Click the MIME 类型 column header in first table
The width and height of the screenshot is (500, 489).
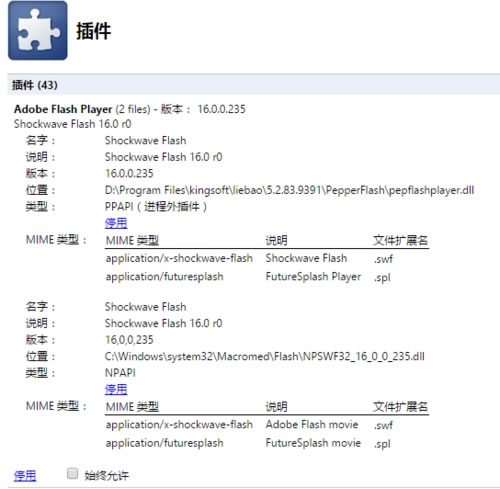(132, 240)
